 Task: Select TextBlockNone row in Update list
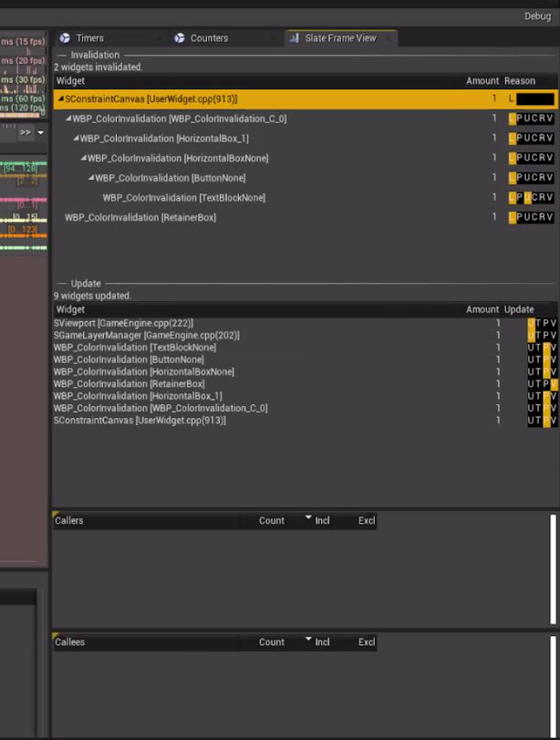click(306, 348)
